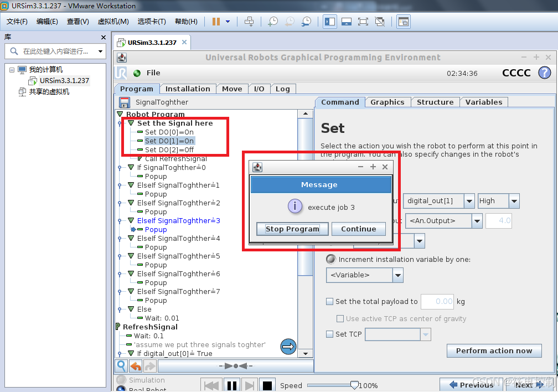Click the thumbnail bar view icon
Screen dimensions: 558x392
[x=347, y=22]
